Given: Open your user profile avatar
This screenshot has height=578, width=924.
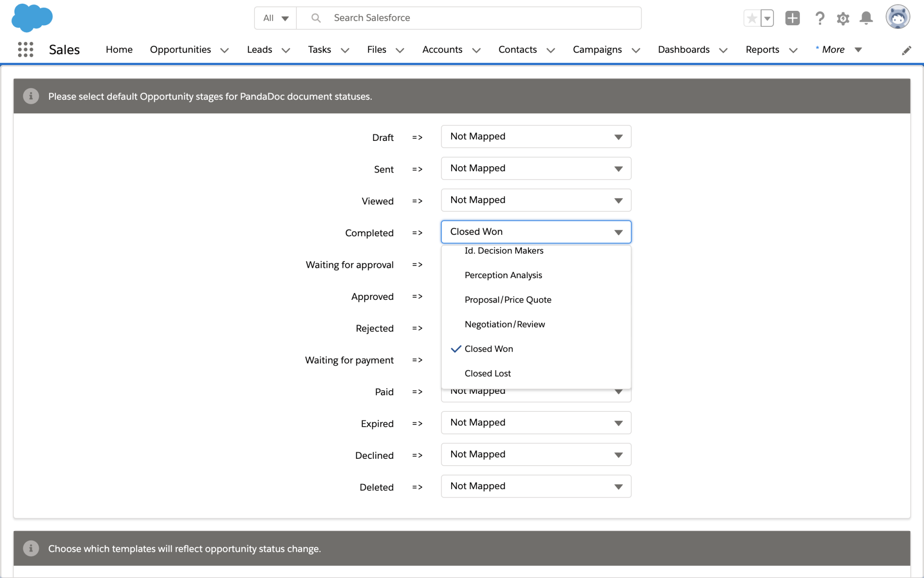Looking at the screenshot, I should (898, 17).
